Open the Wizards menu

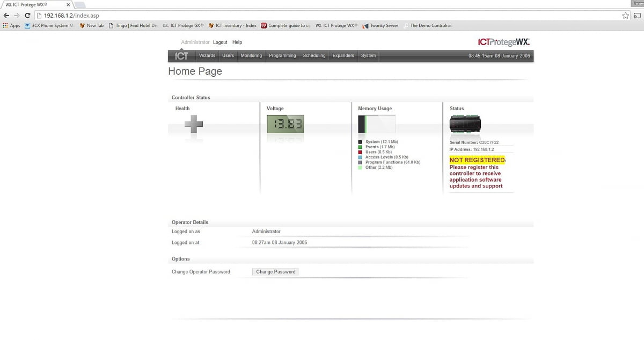pyautogui.click(x=207, y=56)
